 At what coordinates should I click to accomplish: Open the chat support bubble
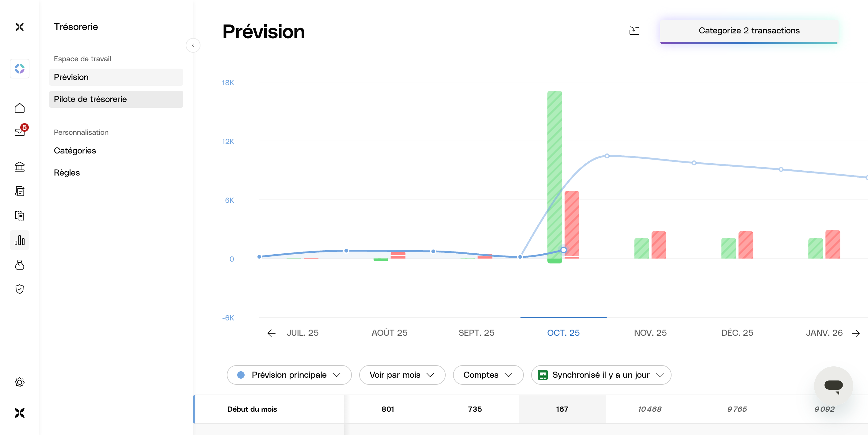833,385
